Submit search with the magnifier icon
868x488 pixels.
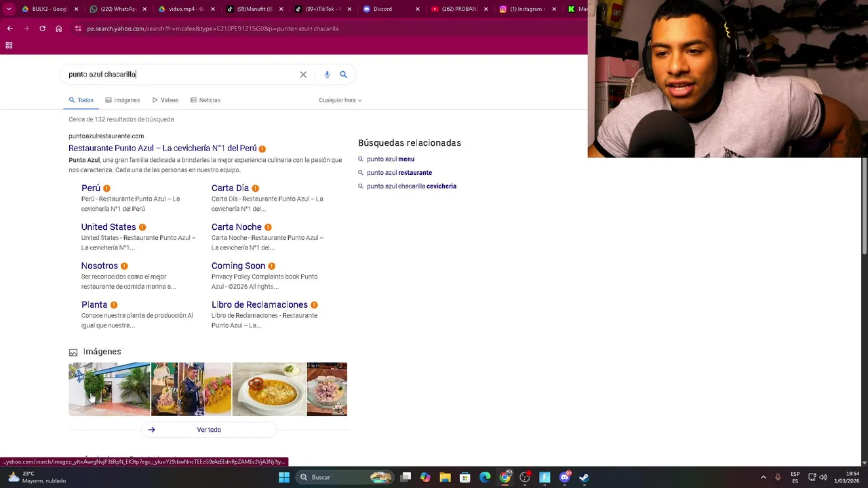pos(343,75)
